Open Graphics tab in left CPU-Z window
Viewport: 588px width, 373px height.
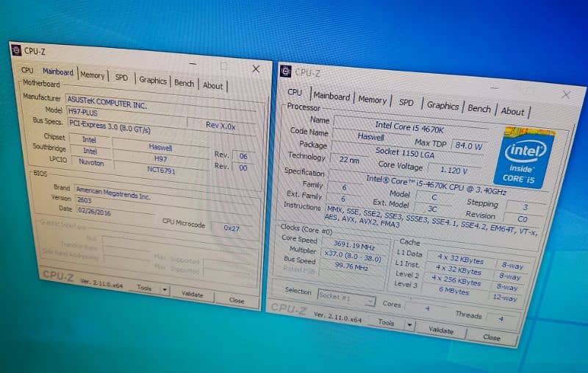click(x=153, y=80)
